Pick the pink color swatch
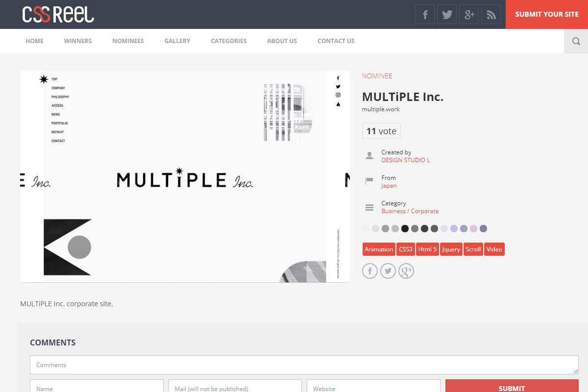This screenshot has width=588, height=392. tap(473, 228)
